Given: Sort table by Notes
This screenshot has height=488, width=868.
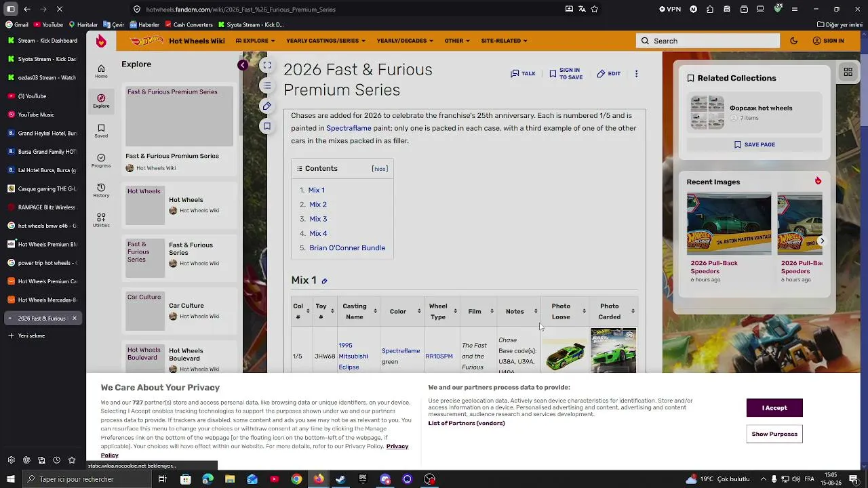Looking at the screenshot, I should tap(536, 312).
